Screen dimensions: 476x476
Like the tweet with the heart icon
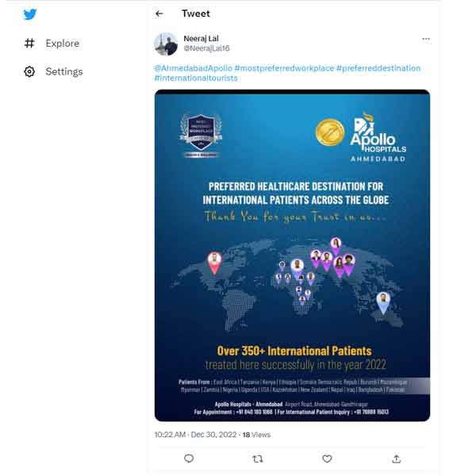pyautogui.click(x=327, y=459)
